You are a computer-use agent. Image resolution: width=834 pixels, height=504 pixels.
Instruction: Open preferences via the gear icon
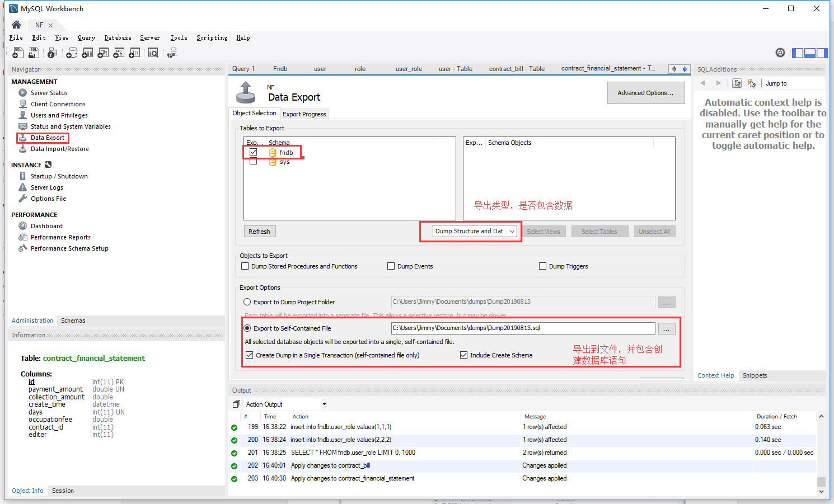coord(780,53)
